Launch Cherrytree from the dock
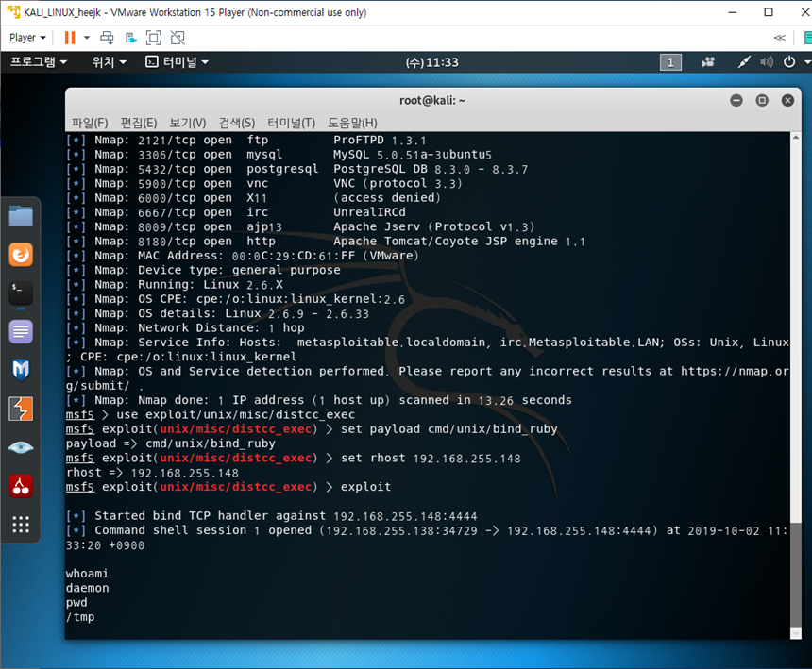Viewport: 812px width, 669px height. 21,486
